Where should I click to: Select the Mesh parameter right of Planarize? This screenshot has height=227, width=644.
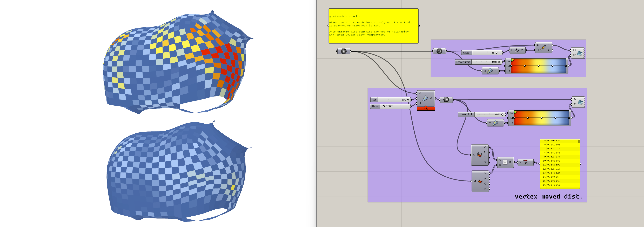(x=446, y=100)
